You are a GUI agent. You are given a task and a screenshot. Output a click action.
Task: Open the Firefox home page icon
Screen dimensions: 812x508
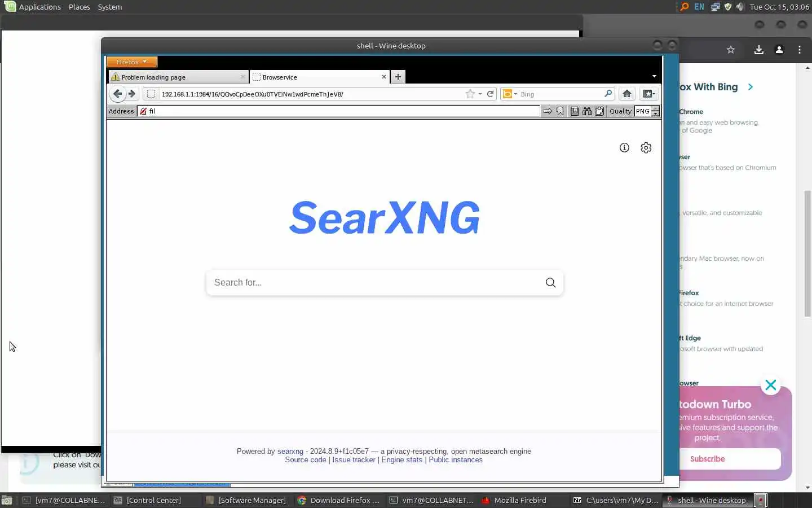coord(626,94)
